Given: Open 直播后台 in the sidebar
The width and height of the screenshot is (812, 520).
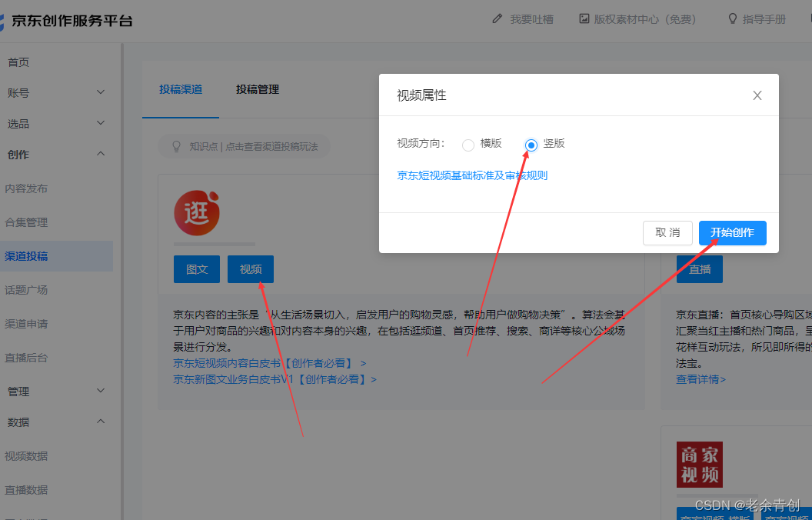Looking at the screenshot, I should click(26, 358).
